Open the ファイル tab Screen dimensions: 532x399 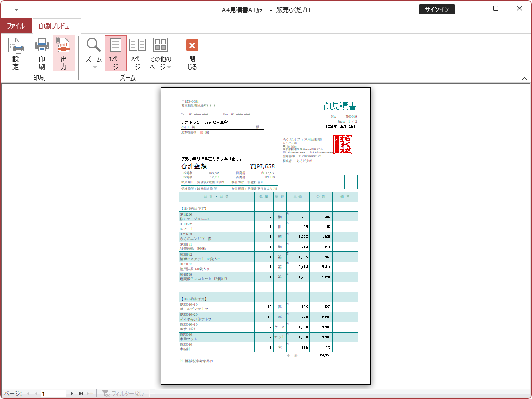click(x=16, y=26)
